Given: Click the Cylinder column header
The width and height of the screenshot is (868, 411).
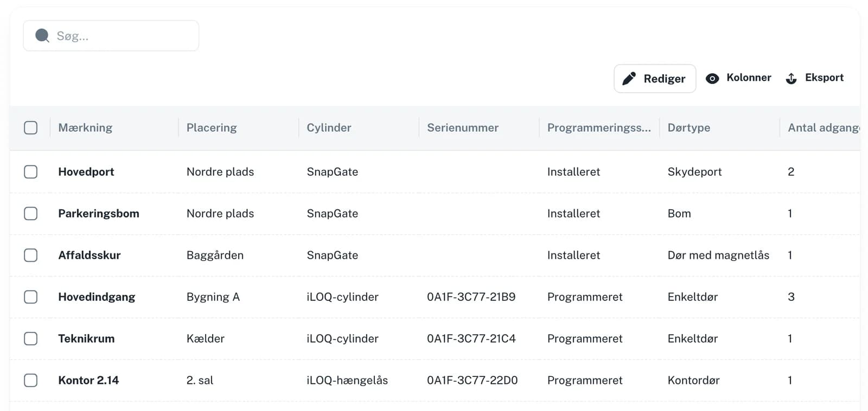Looking at the screenshot, I should pyautogui.click(x=329, y=128).
